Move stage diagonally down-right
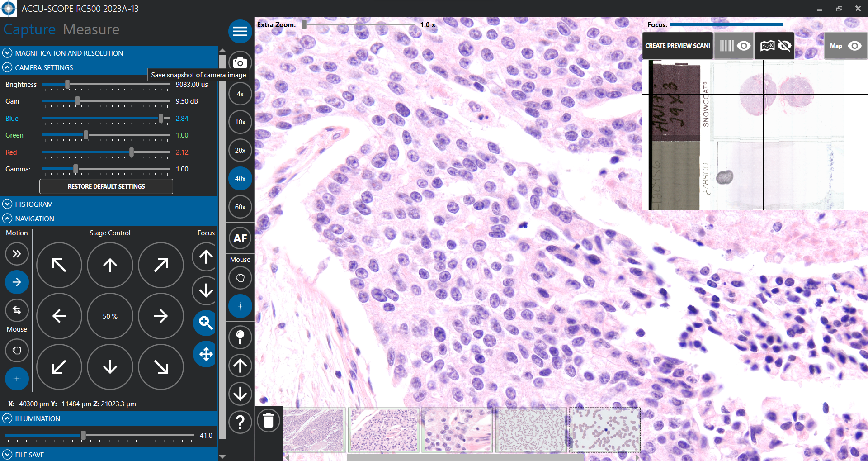This screenshot has width=868, height=461. coord(161,367)
